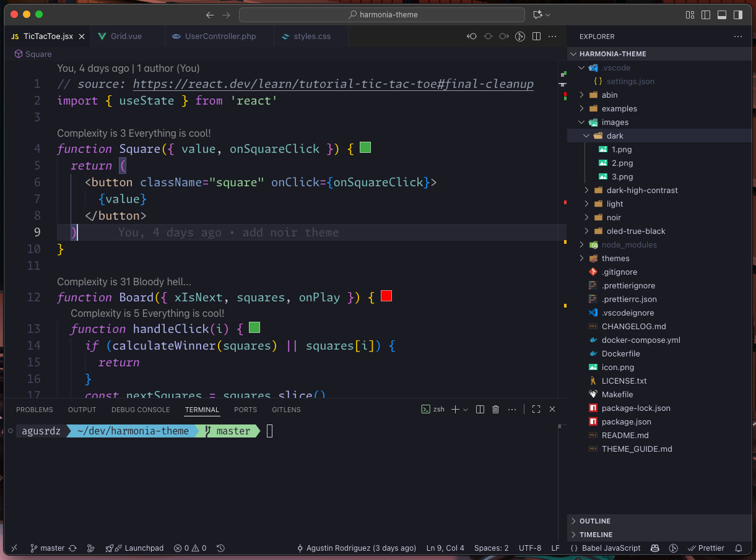The width and height of the screenshot is (756, 560).
Task: Click the Square breadcrumb symbol
Action: click(33, 54)
